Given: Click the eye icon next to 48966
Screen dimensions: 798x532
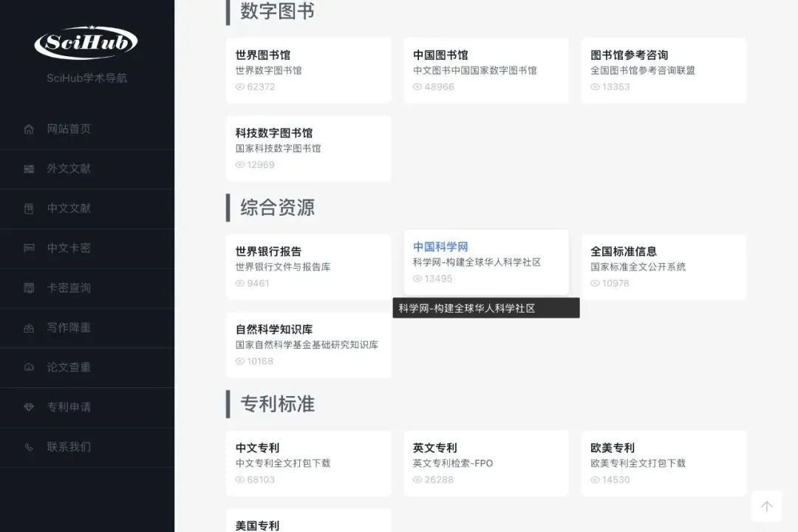Looking at the screenshot, I should [x=417, y=87].
